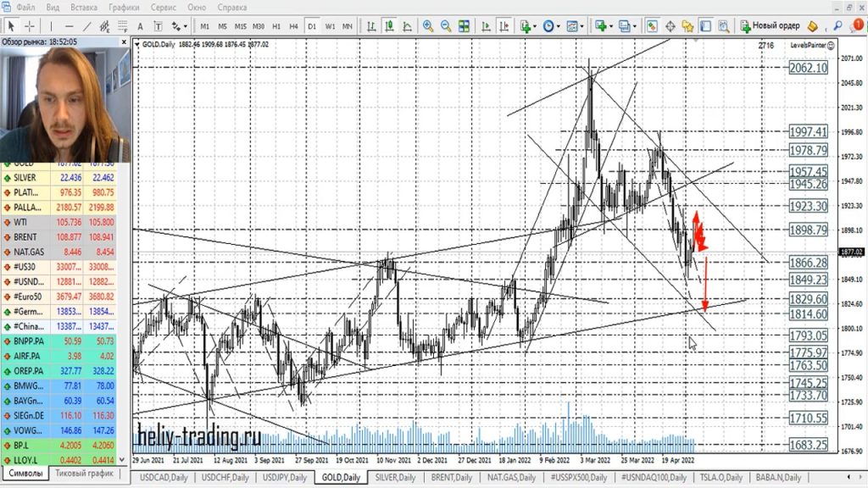This screenshot has width=868, height=488.
Task: Click the Новый ордер button
Action: click(x=771, y=25)
